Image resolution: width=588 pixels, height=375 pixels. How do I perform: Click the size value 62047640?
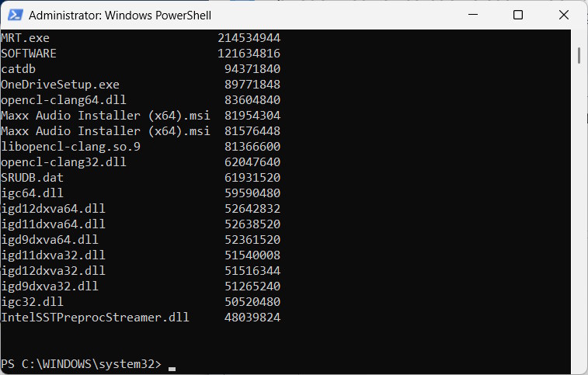point(252,162)
